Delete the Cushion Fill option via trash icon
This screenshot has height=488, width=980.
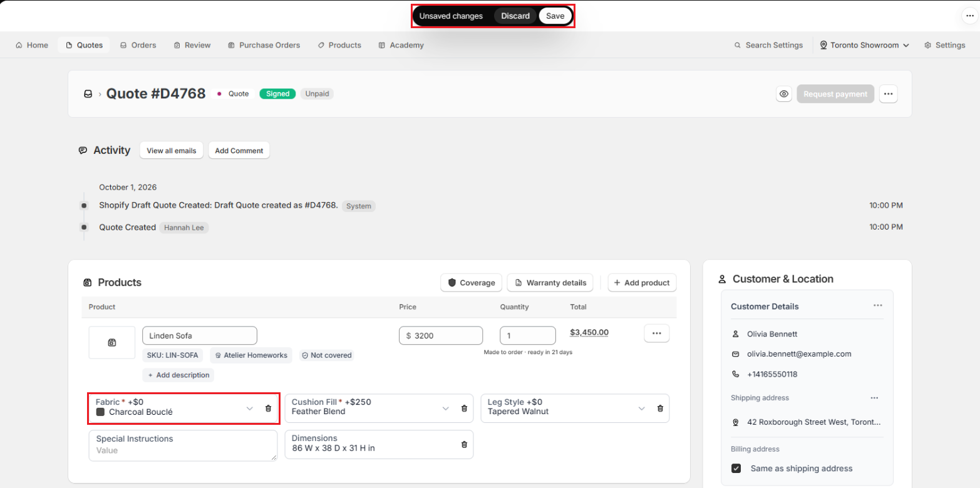pyautogui.click(x=464, y=408)
